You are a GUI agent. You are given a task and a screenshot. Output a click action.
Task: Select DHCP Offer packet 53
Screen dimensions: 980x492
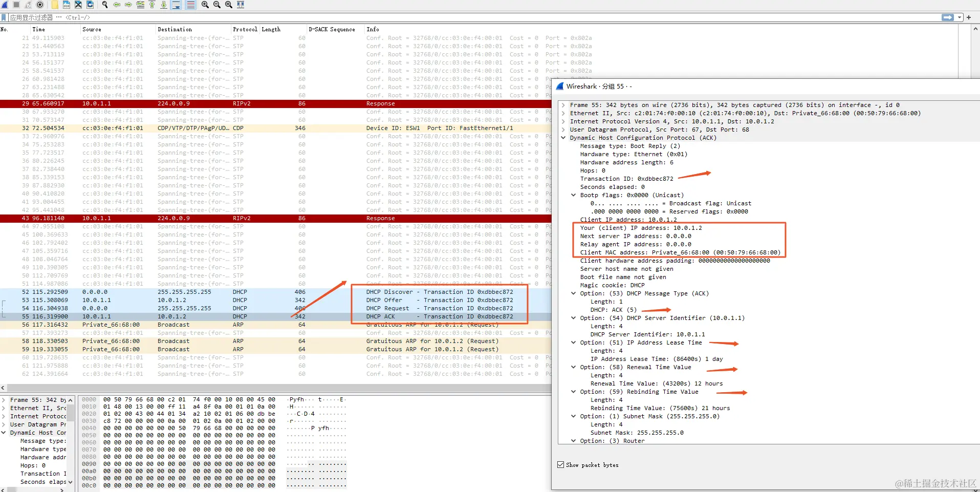[x=275, y=300]
